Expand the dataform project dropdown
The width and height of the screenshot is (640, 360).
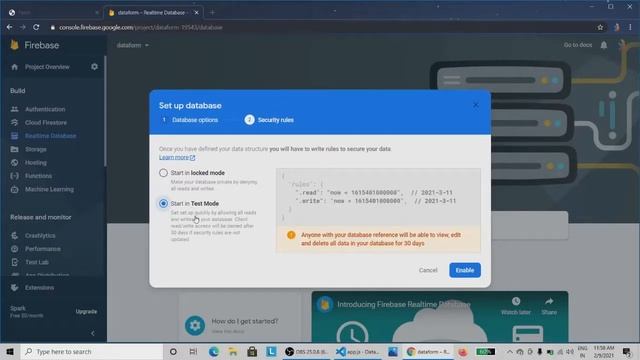pyautogui.click(x=133, y=45)
